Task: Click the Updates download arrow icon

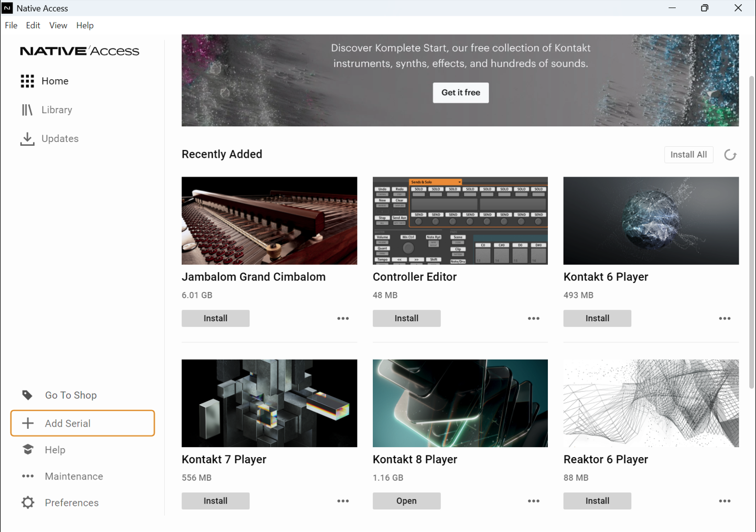Action: pos(27,139)
